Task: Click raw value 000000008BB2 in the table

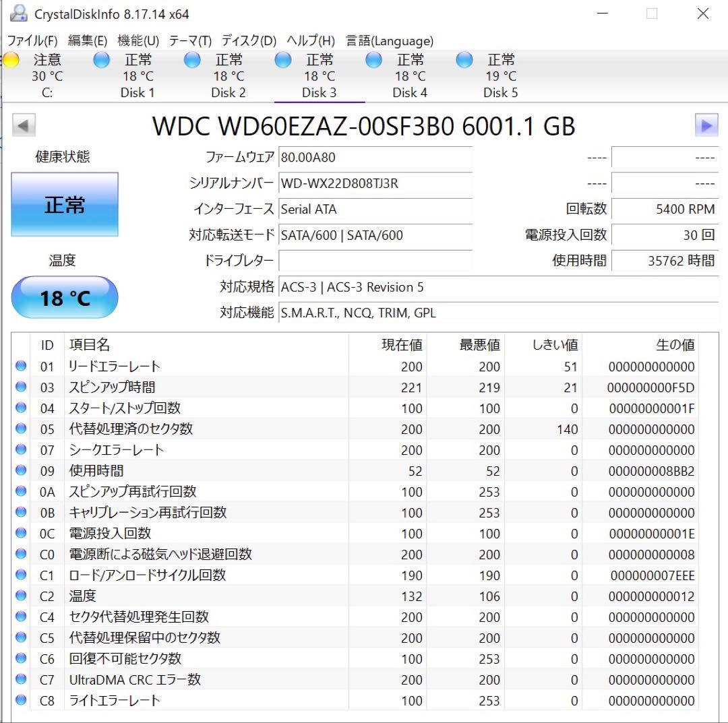Action: (651, 472)
